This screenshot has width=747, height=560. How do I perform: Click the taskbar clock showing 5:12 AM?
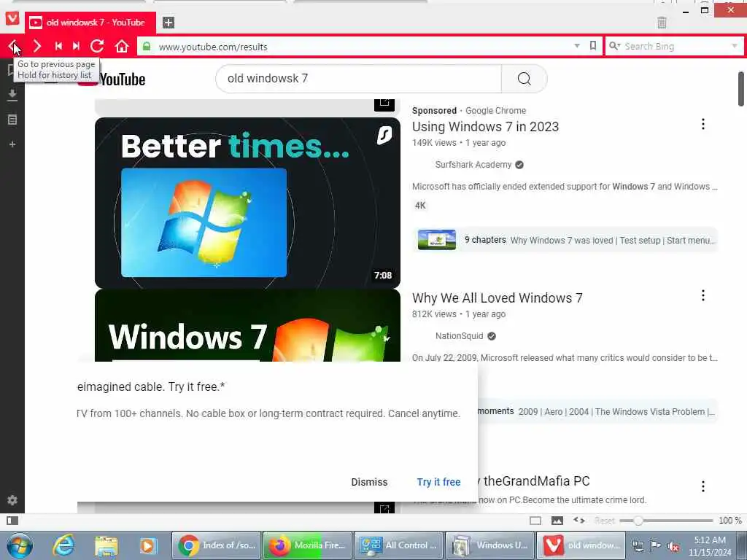(710, 545)
